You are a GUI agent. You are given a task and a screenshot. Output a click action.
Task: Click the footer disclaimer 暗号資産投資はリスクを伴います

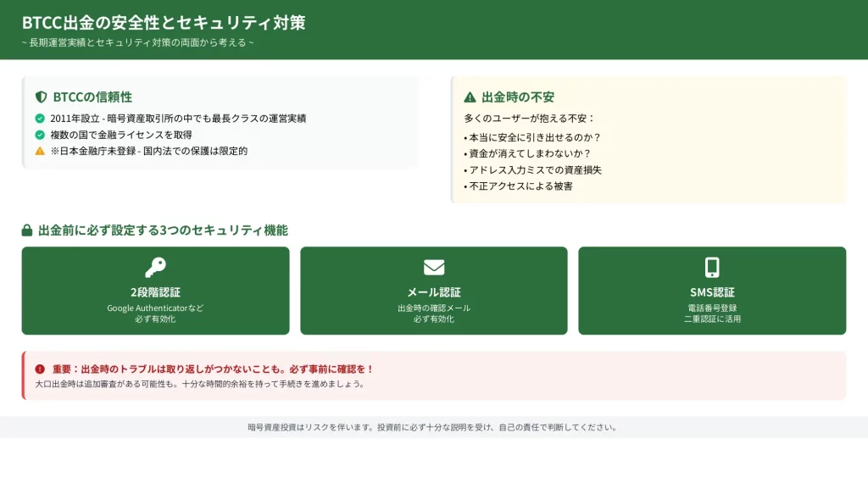(433, 427)
